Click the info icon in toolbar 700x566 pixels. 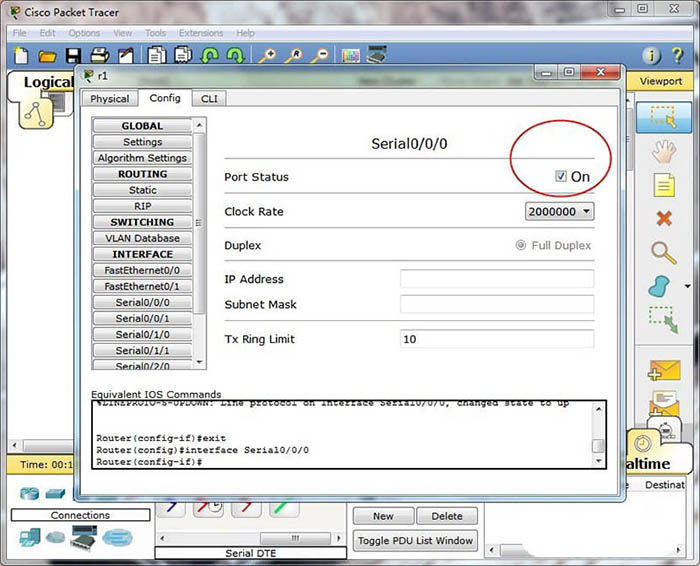(651, 56)
